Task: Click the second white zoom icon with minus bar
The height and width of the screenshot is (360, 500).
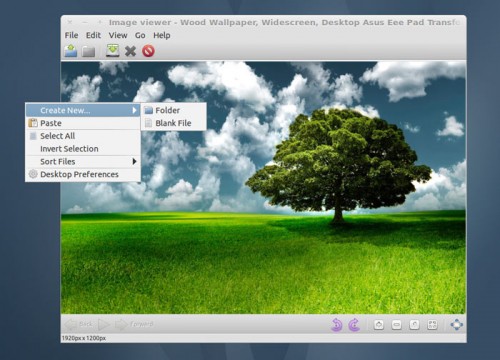Action: (396, 324)
